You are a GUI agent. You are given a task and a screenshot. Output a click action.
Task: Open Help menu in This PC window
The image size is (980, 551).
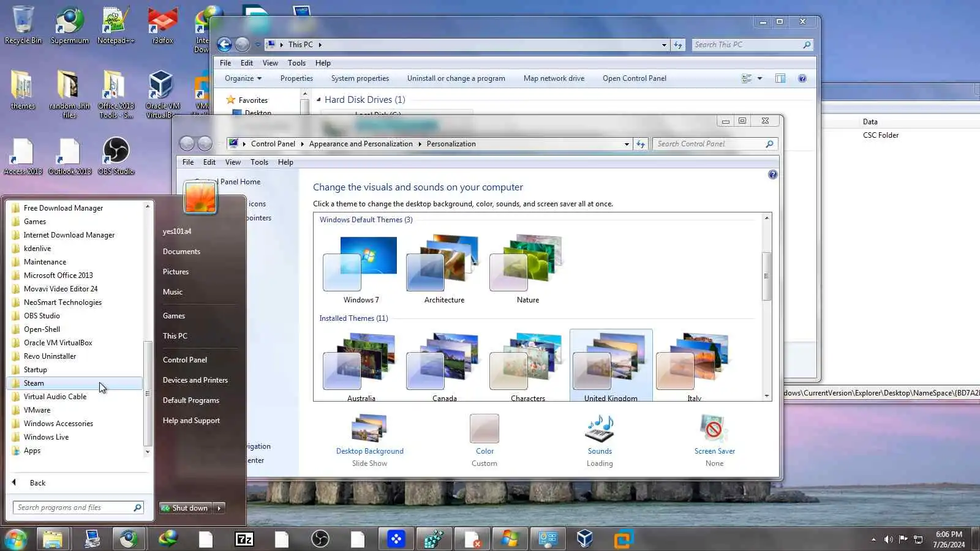(x=323, y=63)
